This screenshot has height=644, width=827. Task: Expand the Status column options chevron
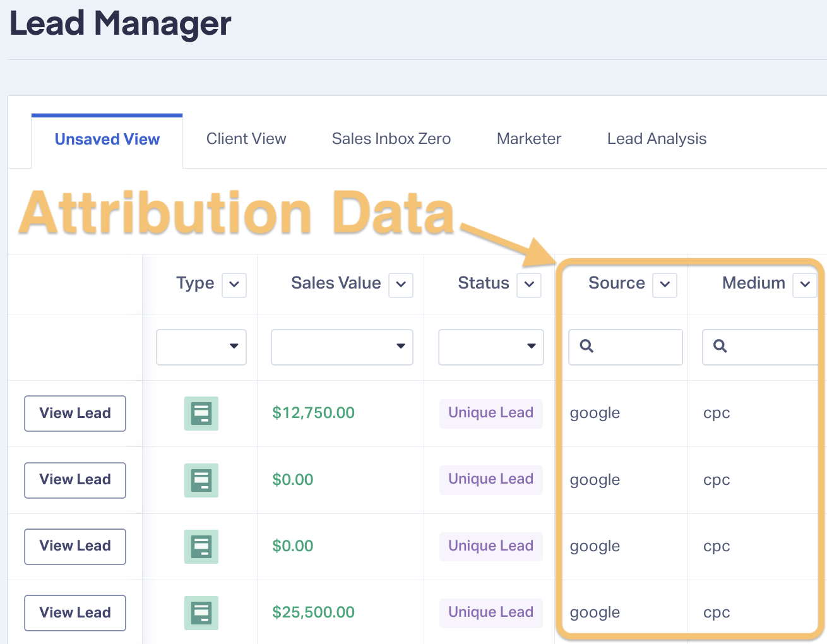click(529, 285)
